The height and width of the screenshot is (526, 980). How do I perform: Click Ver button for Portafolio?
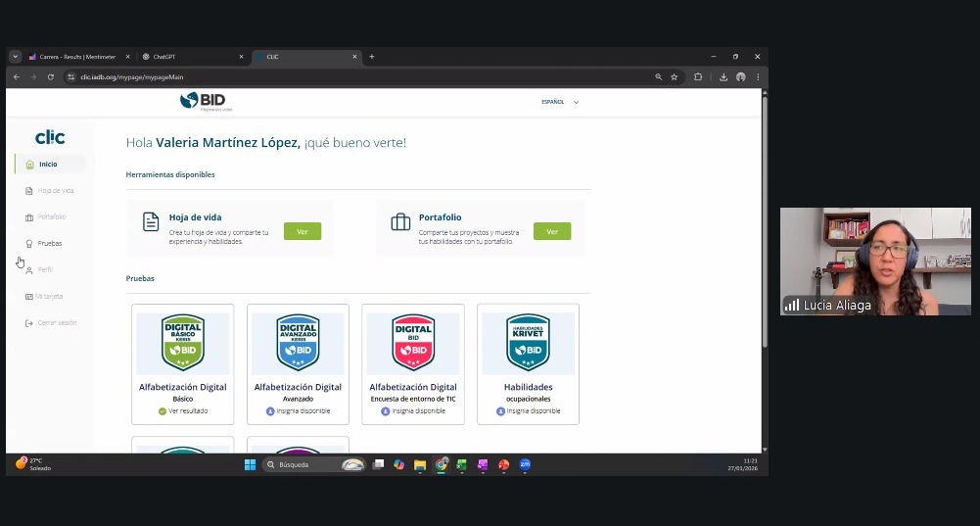click(x=552, y=231)
